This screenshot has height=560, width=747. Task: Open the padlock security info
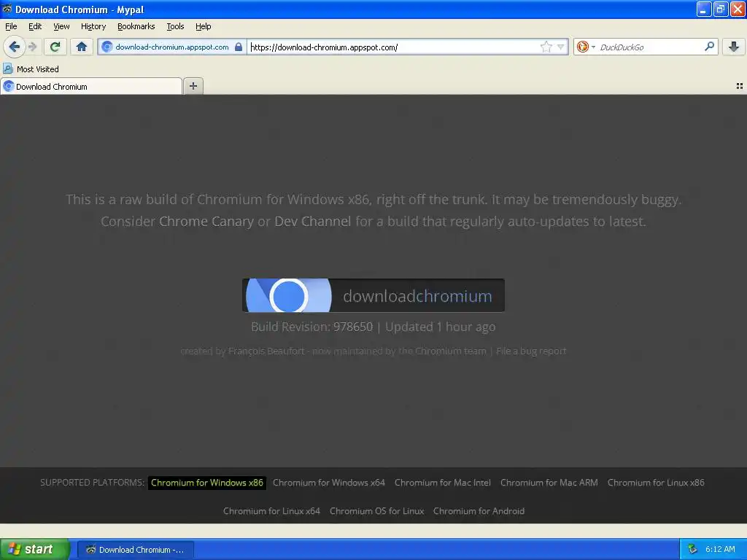(239, 47)
